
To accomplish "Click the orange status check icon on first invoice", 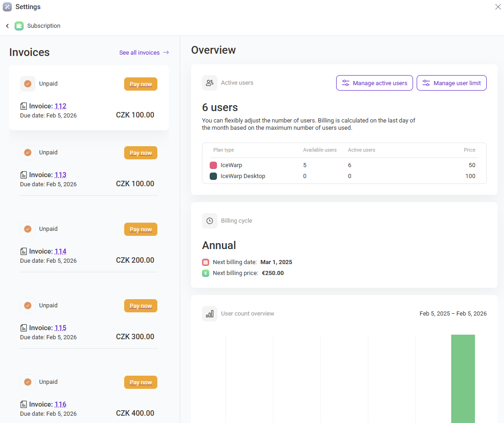I will [28, 84].
